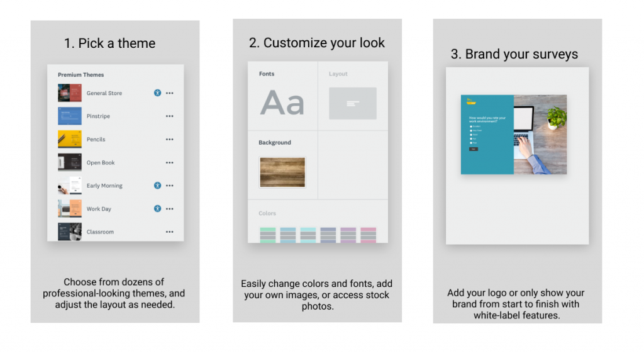The height and width of the screenshot is (353, 644).
Task: Click the '2. Customize your look' heading
Action: 317,43
